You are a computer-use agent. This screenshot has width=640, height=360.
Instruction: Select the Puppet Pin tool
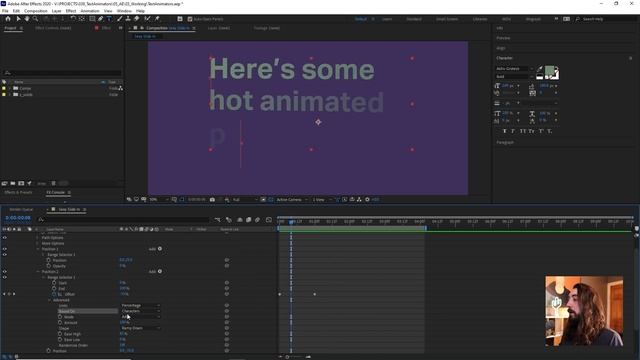coord(157,19)
